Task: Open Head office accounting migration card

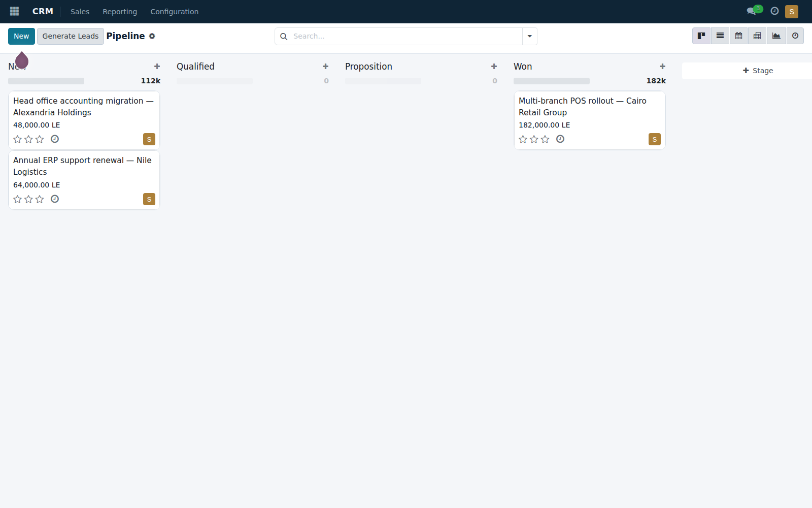Action: pyautogui.click(x=84, y=120)
